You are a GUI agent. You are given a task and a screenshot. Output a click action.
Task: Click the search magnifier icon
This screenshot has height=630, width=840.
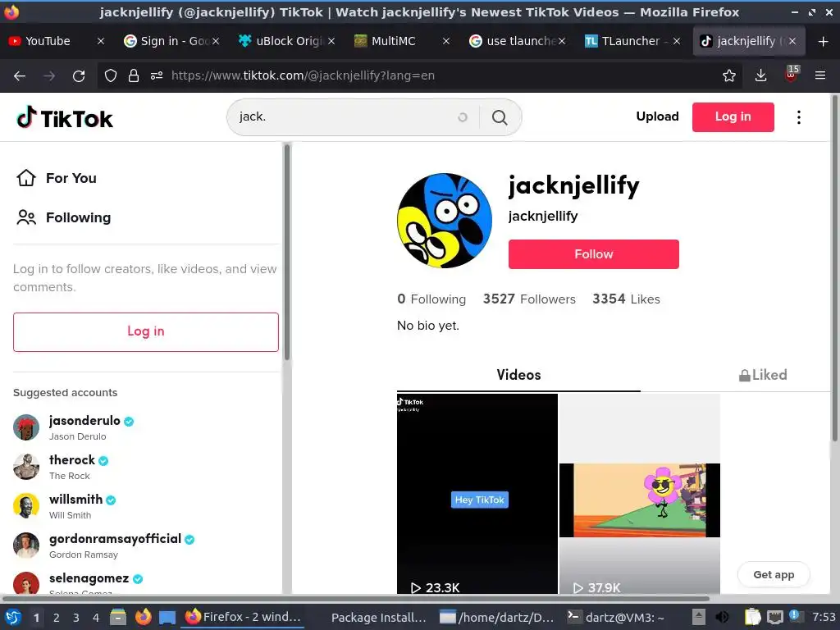click(500, 117)
